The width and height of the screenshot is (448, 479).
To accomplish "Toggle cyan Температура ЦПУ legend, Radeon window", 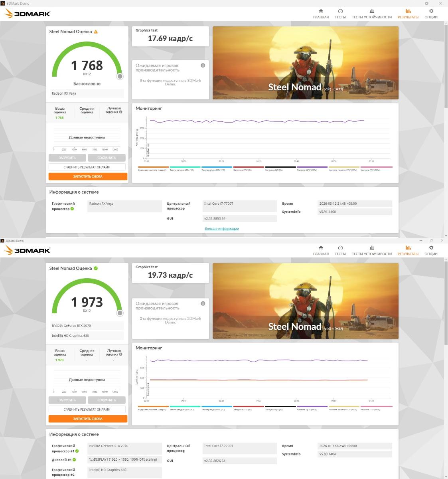I will pyautogui.click(x=185, y=168).
